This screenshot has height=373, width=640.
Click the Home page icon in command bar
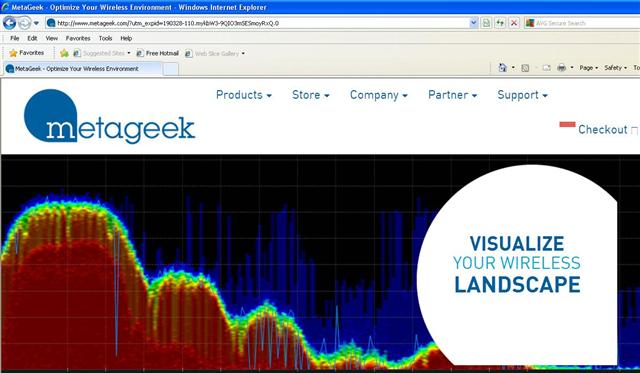(502, 68)
